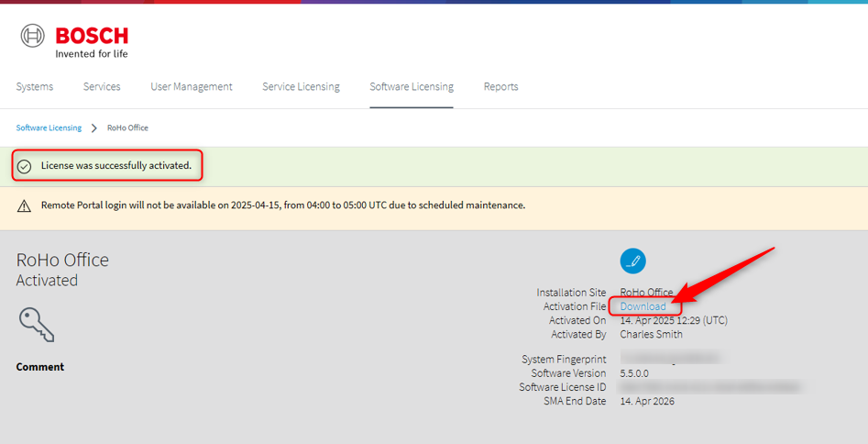Click the RoHo Office breadcrumb item
The width and height of the screenshot is (868, 444).
point(127,128)
